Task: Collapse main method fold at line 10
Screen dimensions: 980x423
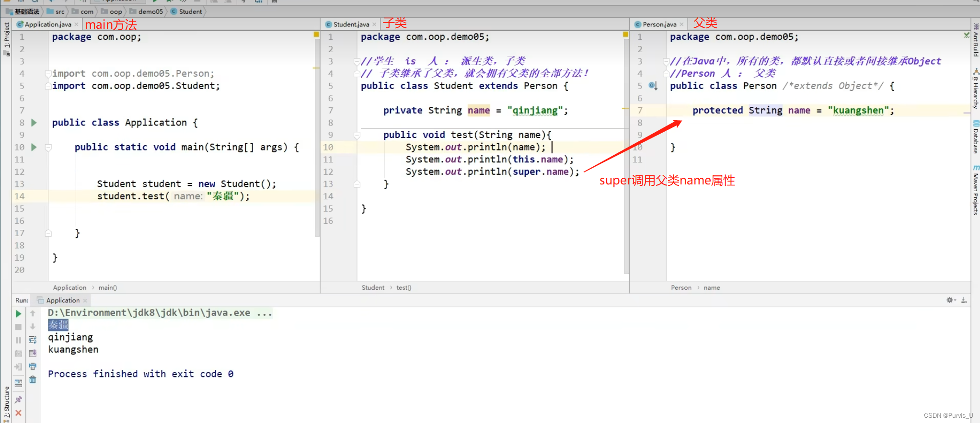Action: tap(48, 147)
